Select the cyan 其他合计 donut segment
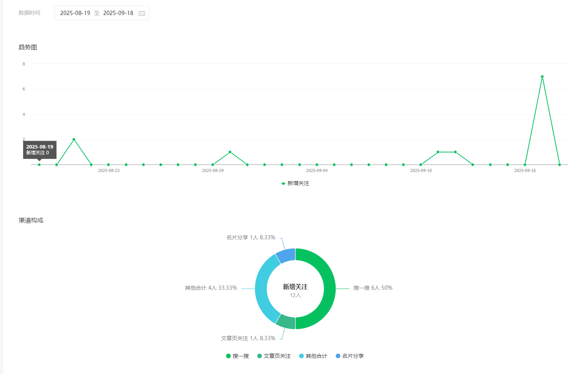 pos(262,289)
